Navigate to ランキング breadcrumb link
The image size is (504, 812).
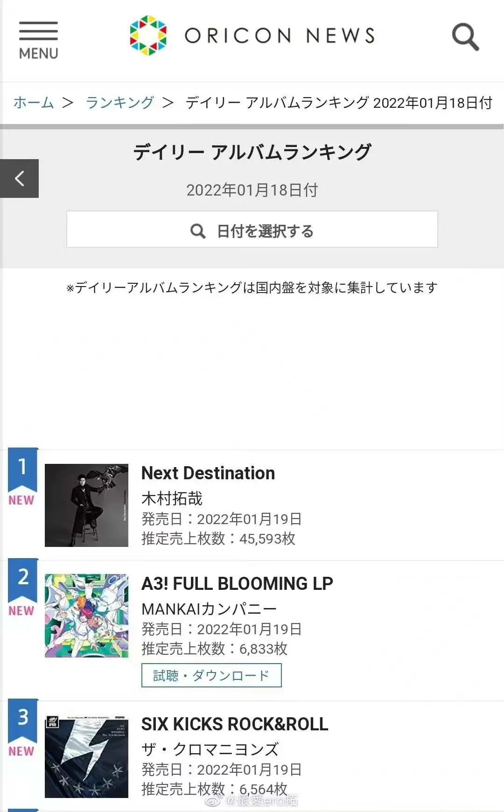pos(120,103)
